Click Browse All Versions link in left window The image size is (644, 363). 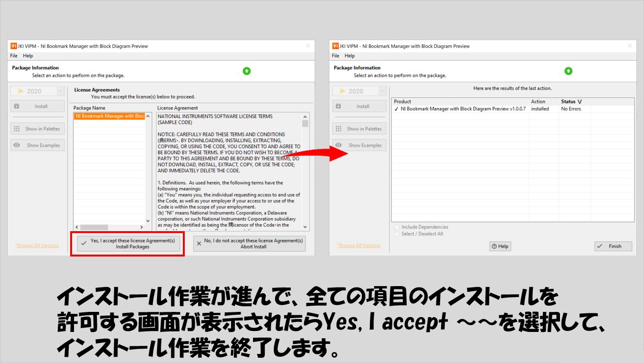point(37,246)
